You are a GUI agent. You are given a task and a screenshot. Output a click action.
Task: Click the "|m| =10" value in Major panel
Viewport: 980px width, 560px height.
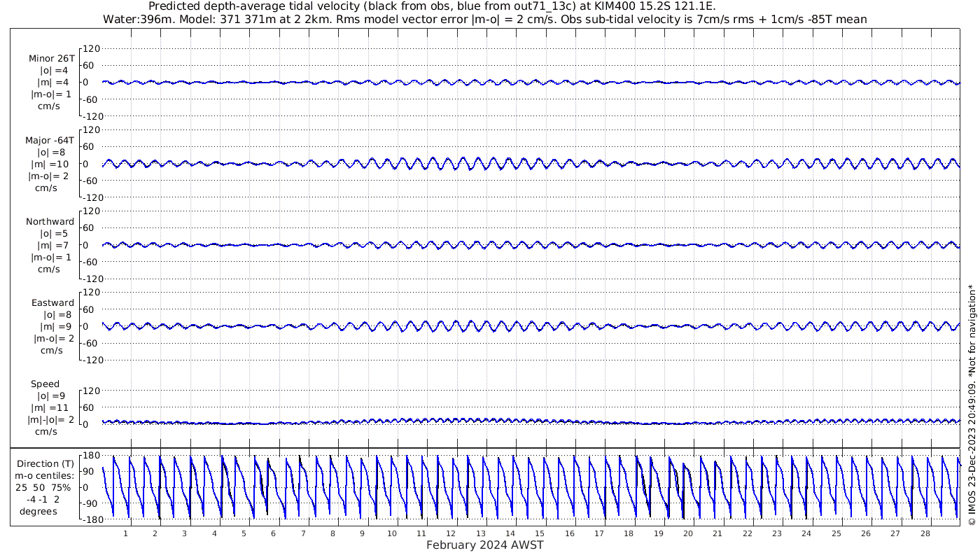52,164
